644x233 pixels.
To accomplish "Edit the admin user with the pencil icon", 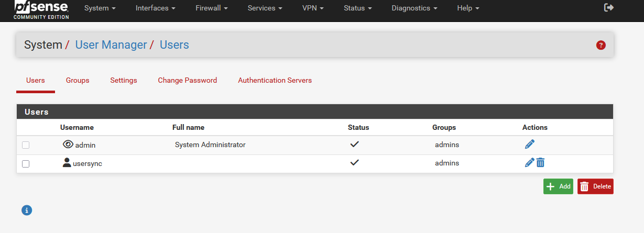I will tap(530, 145).
